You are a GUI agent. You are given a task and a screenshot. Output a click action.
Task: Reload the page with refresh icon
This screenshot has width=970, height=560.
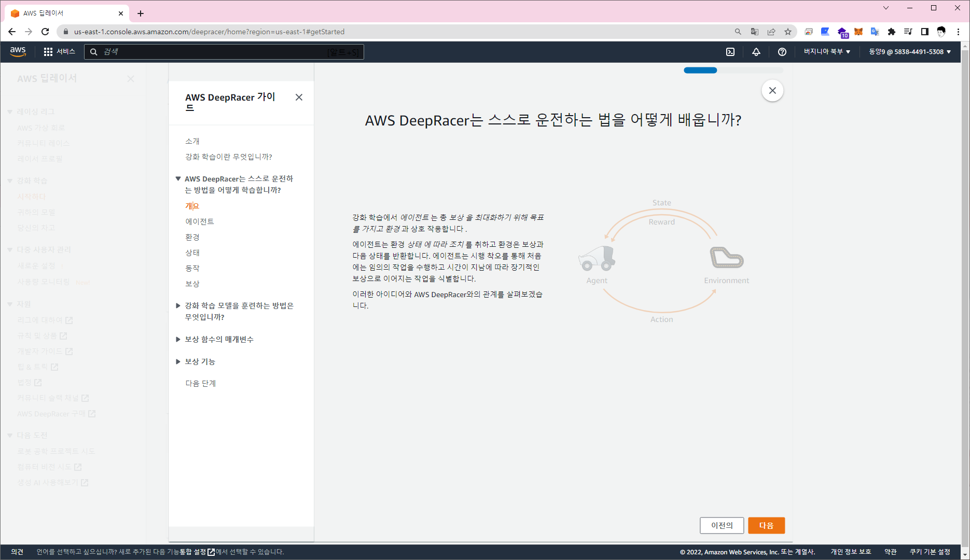pyautogui.click(x=45, y=32)
